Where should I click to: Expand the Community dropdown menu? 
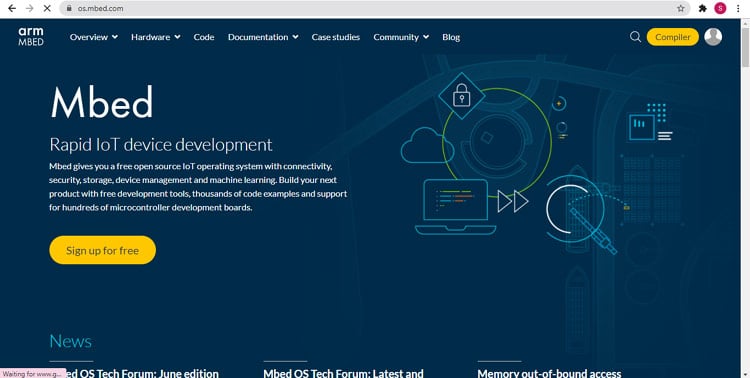(401, 37)
